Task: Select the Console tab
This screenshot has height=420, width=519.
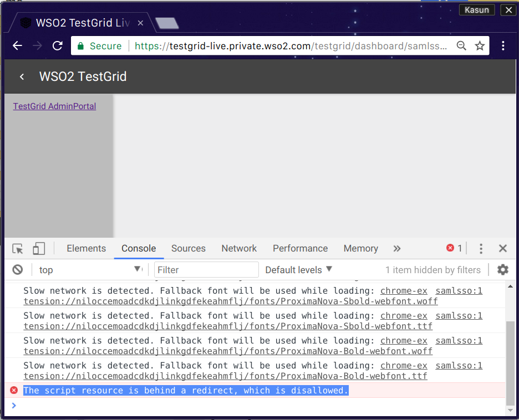Action: click(x=139, y=248)
